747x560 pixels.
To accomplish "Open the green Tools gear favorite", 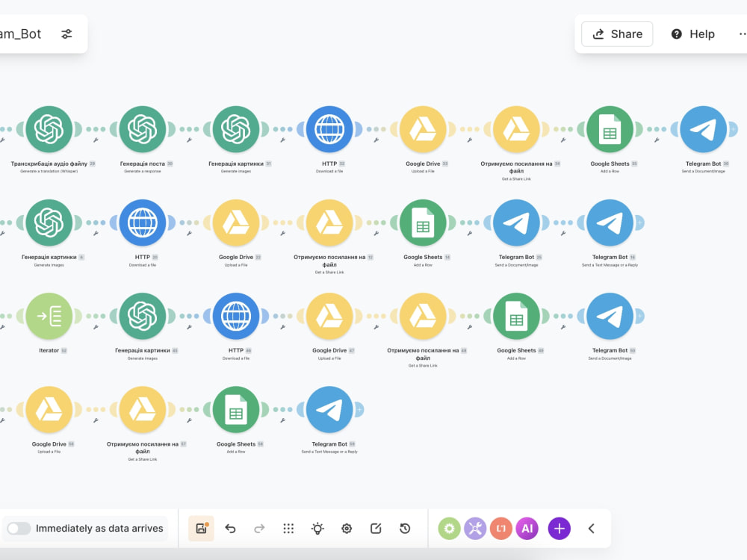I will click(449, 528).
